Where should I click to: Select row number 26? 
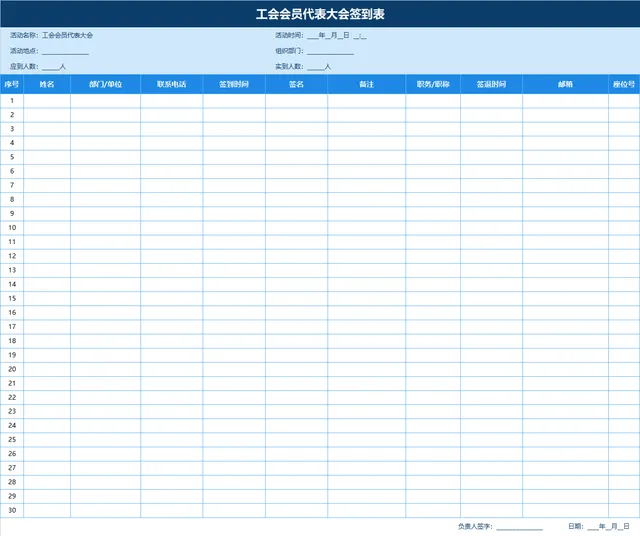12,454
